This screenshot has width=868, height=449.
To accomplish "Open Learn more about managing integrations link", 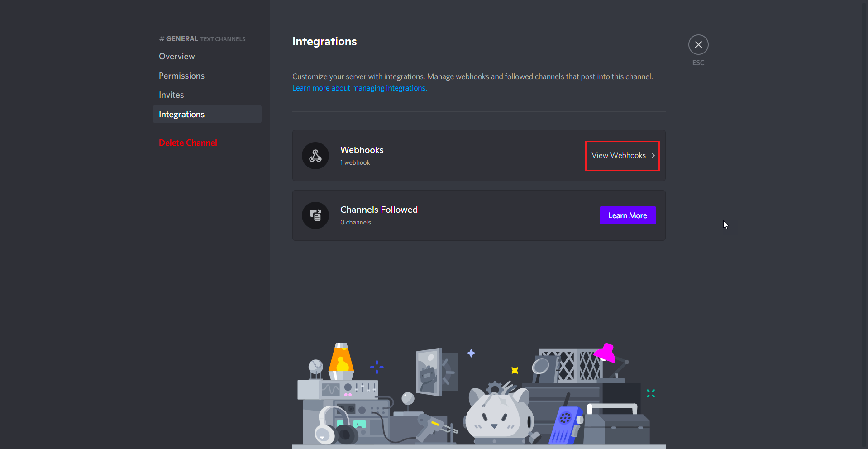I will (359, 88).
